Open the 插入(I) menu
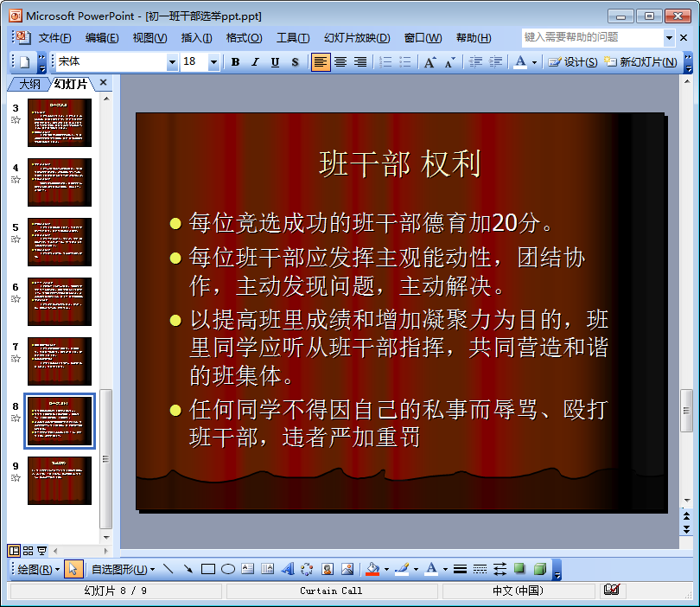Image resolution: width=700 pixels, height=607 pixels. pyautogui.click(x=196, y=38)
